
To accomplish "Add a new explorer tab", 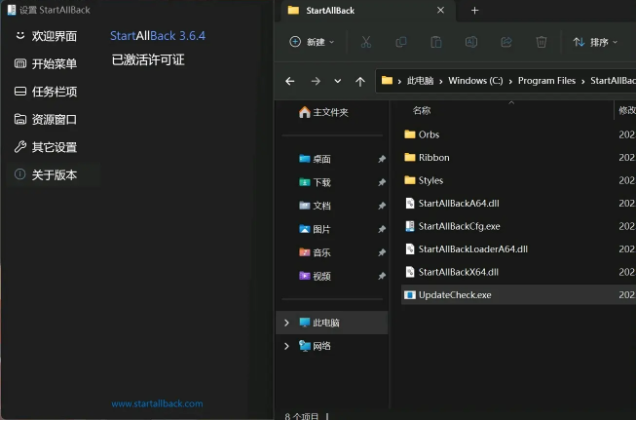I will coord(475,11).
